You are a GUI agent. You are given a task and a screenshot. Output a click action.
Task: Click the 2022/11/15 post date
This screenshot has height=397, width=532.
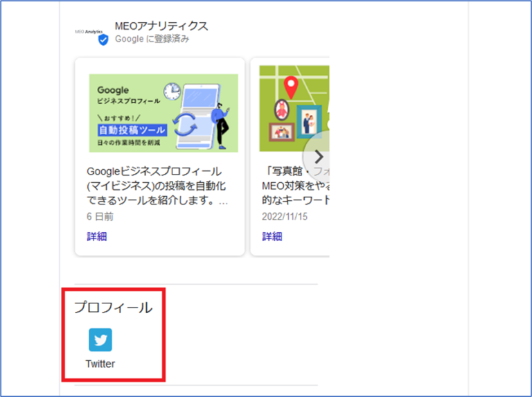pyautogui.click(x=284, y=216)
